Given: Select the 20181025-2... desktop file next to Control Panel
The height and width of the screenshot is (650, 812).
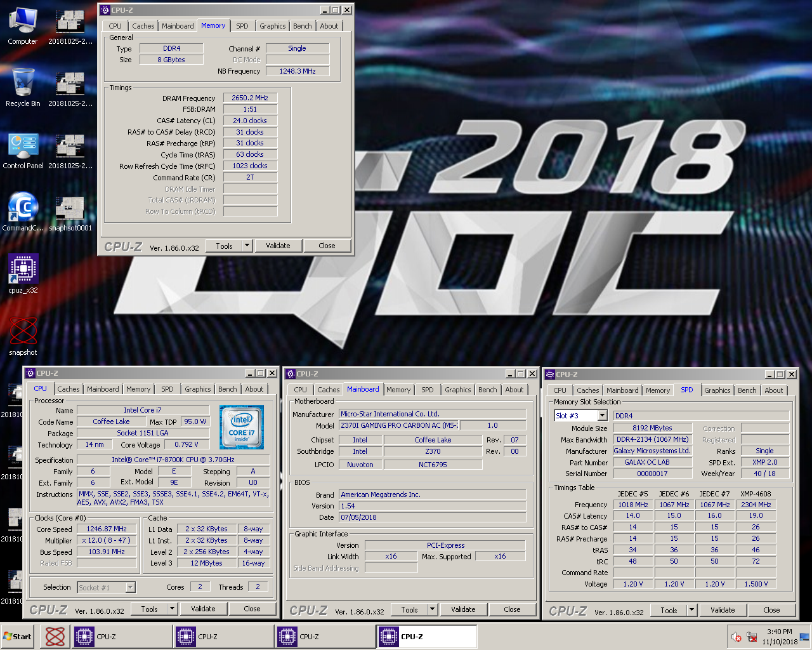Looking at the screenshot, I should click(70, 150).
